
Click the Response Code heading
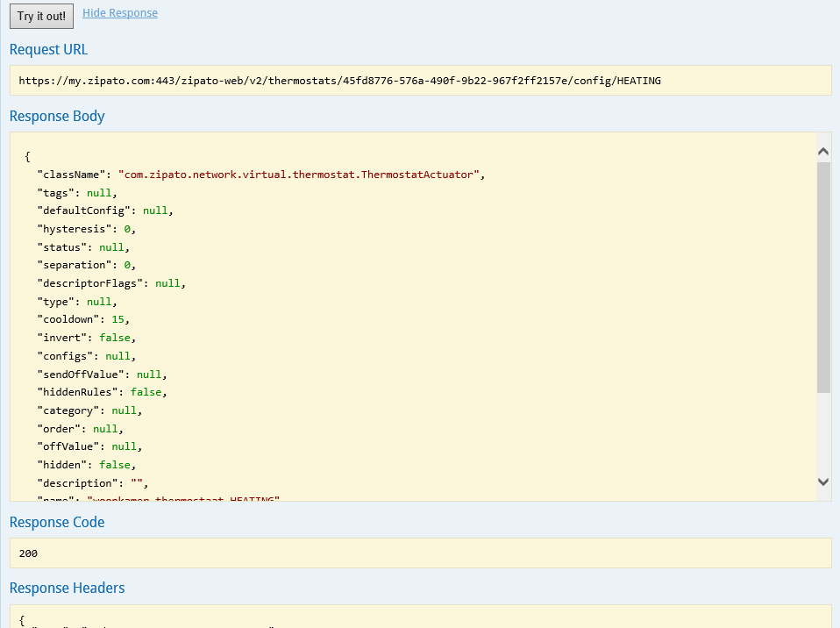(57, 522)
